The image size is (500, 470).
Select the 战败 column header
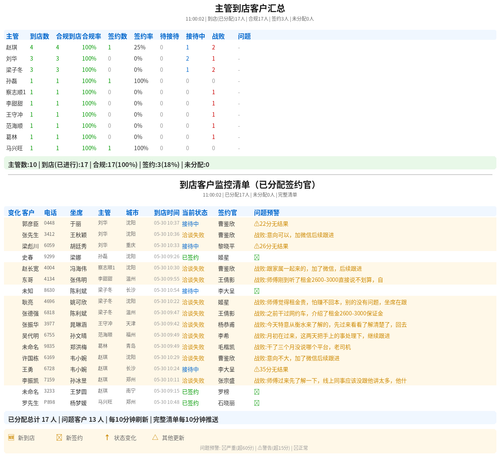pos(218,36)
